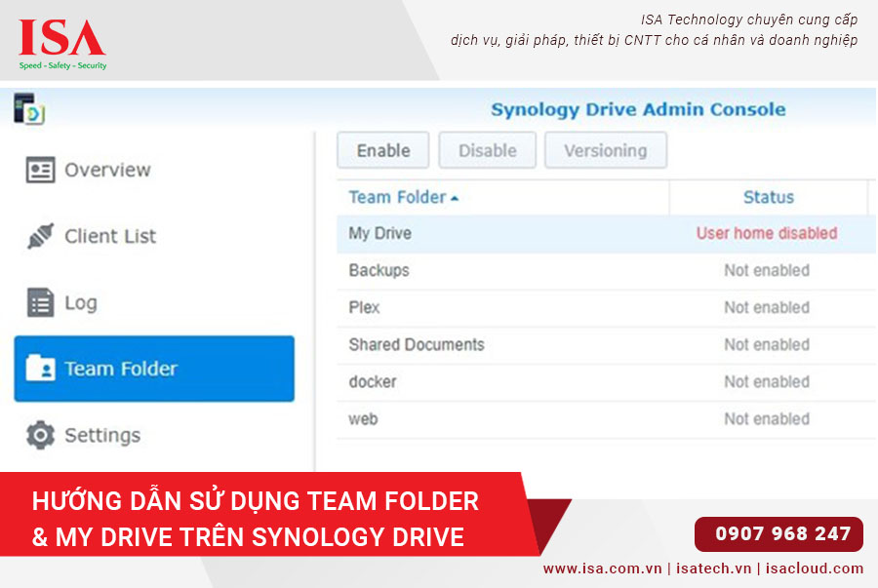This screenshot has height=588, width=878.
Task: Click the Synology Drive Admin Console title
Action: click(x=638, y=109)
